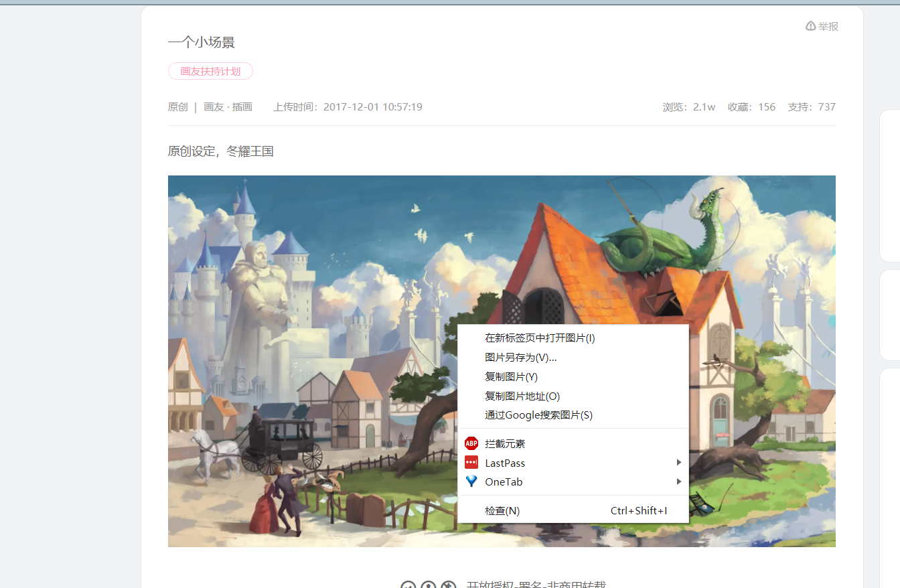Screen dimensions: 900x588
Task: Click the 画友·插画 category link
Action: 228,106
